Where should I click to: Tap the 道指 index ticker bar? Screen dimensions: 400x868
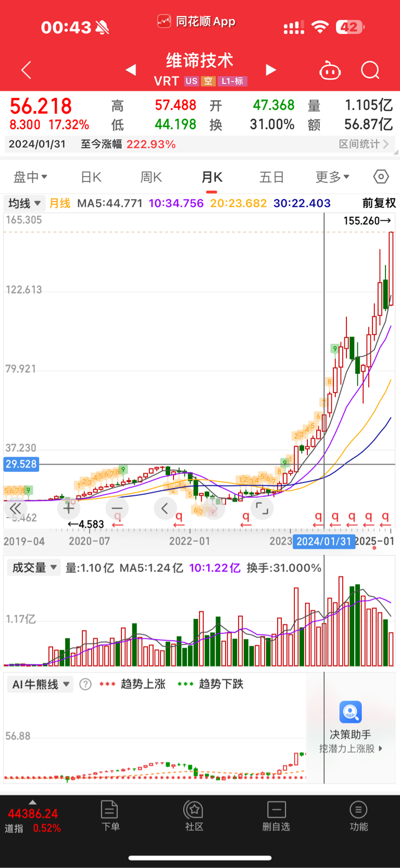[x=33, y=821]
